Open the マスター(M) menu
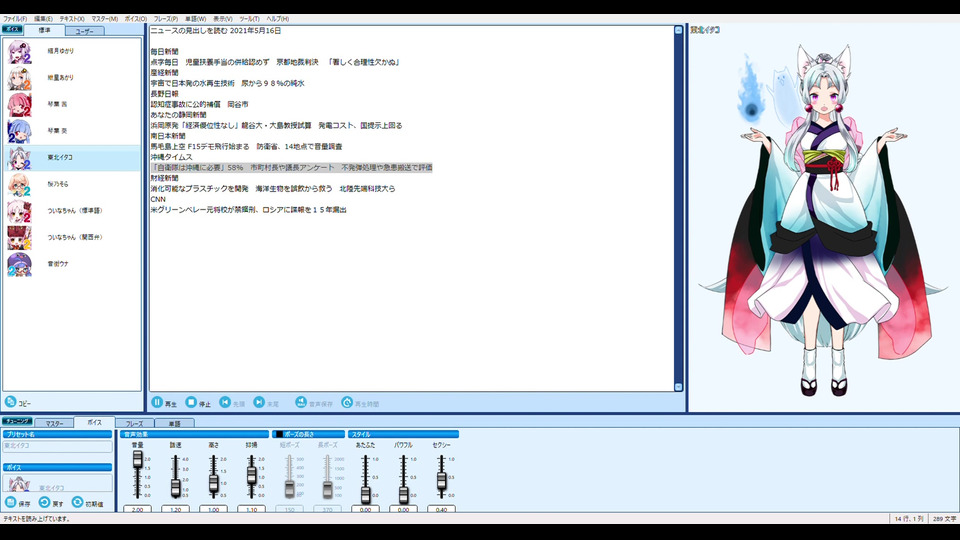 coord(105,19)
